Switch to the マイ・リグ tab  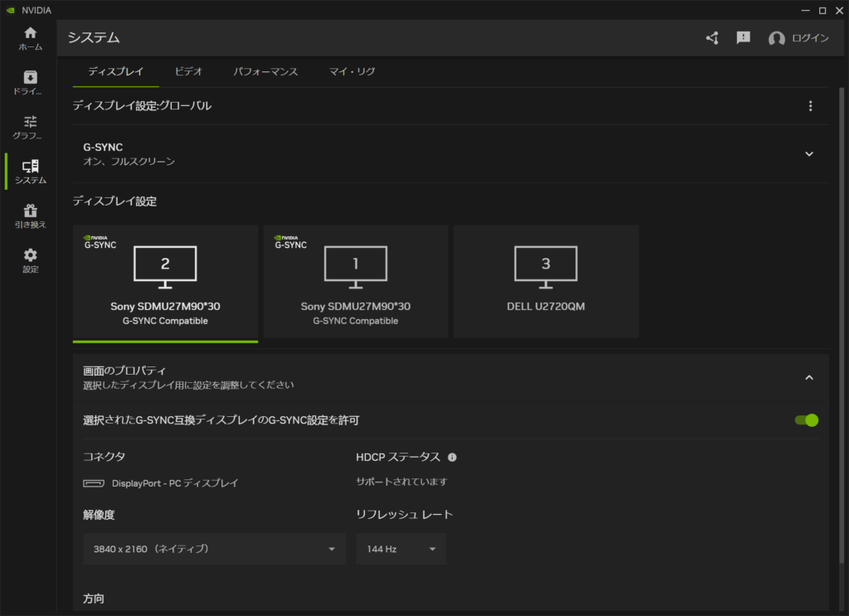coord(352,71)
